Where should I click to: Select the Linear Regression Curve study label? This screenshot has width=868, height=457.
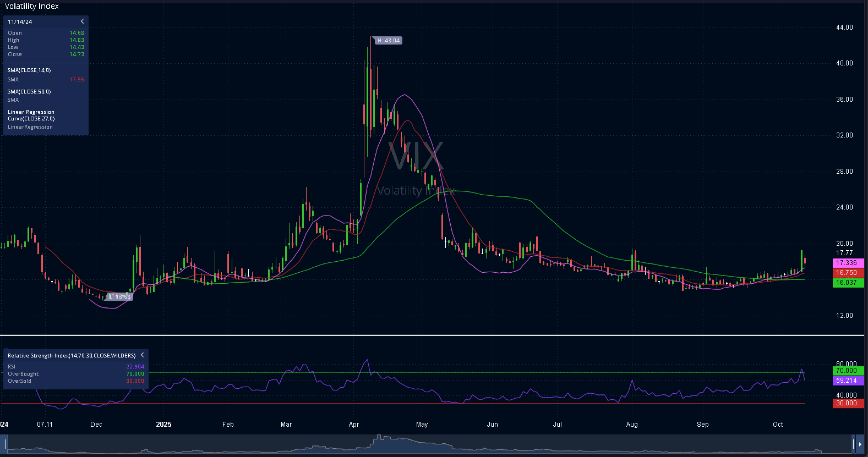[31, 115]
